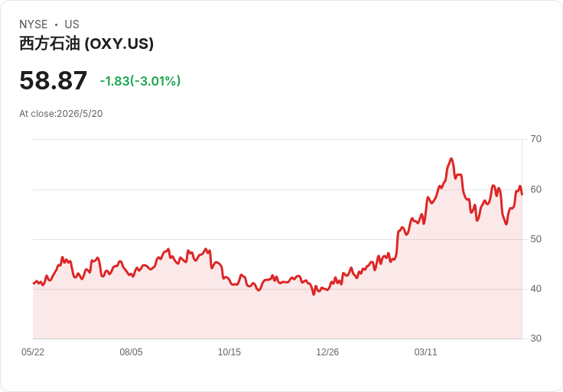
Task: Click the 12/26 date axis label
Action: [x=327, y=352]
